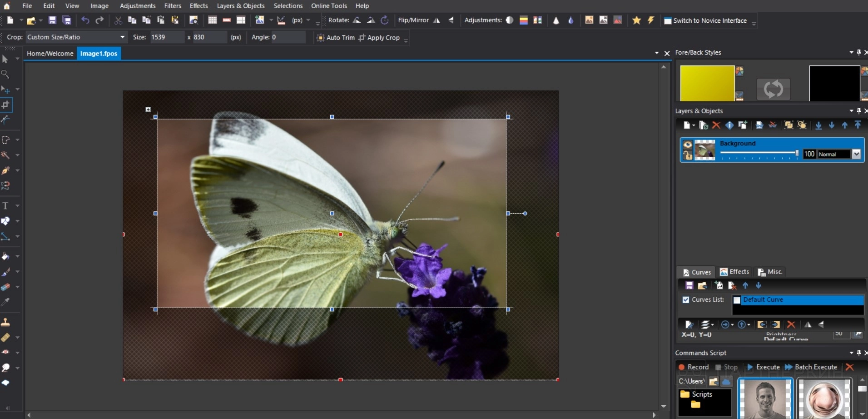Click the Undo arrow icon

[85, 20]
